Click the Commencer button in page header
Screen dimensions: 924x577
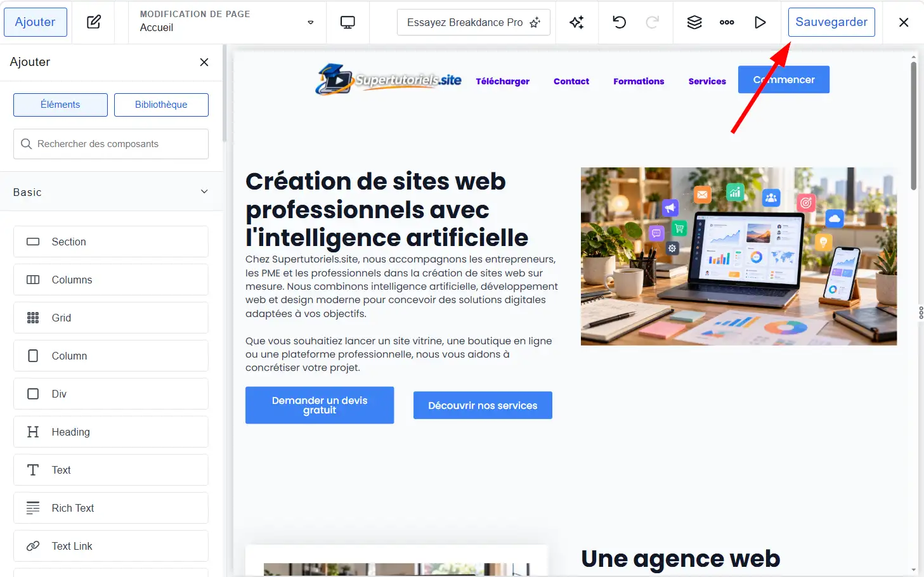click(x=784, y=80)
